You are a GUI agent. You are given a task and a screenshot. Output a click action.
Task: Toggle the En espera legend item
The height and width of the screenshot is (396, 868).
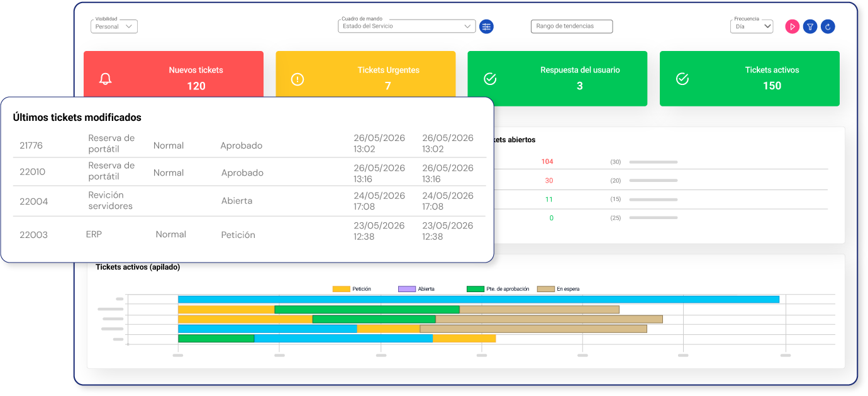point(559,289)
